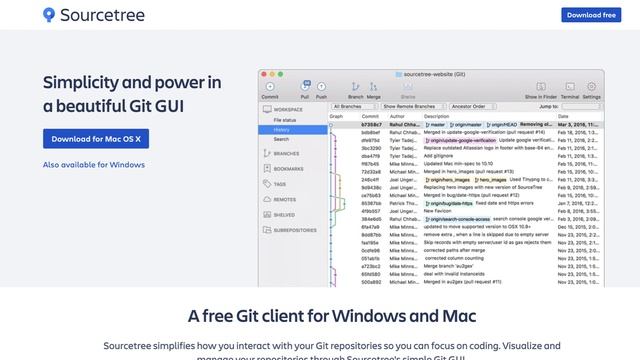This screenshot has width=640, height=360.
Task: Open the All Branches dropdown
Action: point(354,107)
